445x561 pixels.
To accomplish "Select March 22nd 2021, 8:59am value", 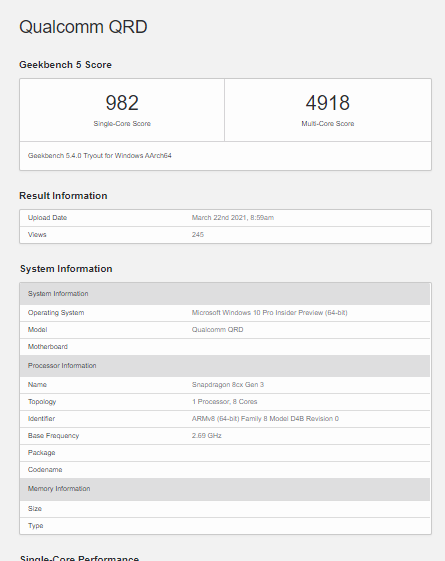I will [x=233, y=218].
